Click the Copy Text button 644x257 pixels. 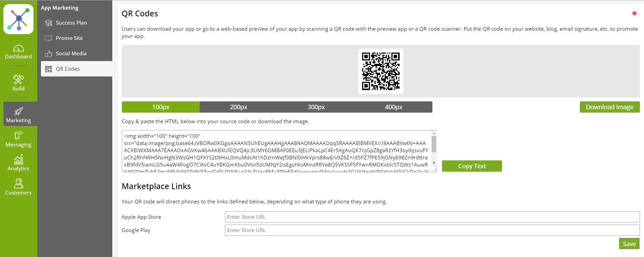pyautogui.click(x=472, y=166)
